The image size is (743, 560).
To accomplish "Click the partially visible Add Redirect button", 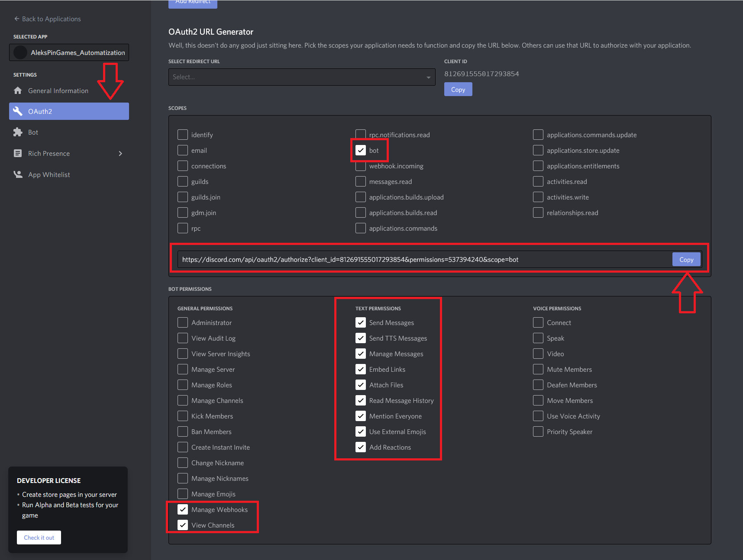I will coord(193,3).
